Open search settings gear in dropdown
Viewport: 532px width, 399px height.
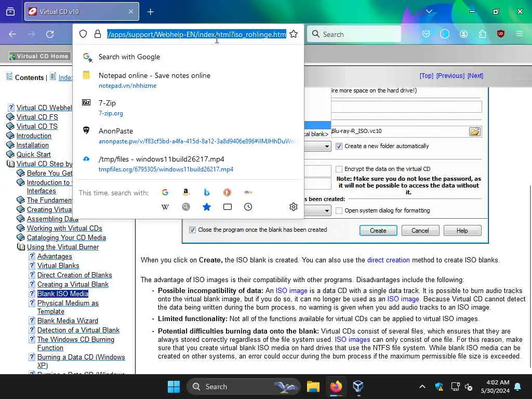pyautogui.click(x=294, y=207)
